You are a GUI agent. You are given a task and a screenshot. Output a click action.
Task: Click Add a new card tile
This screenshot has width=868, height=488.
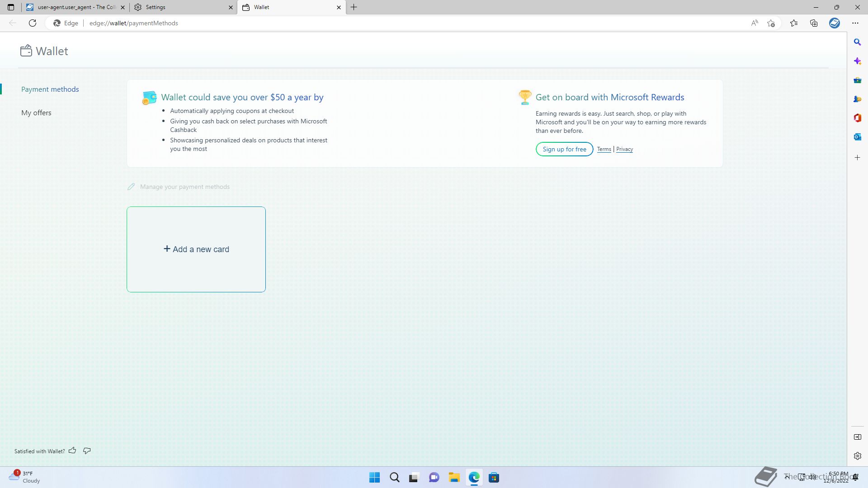tap(196, 249)
